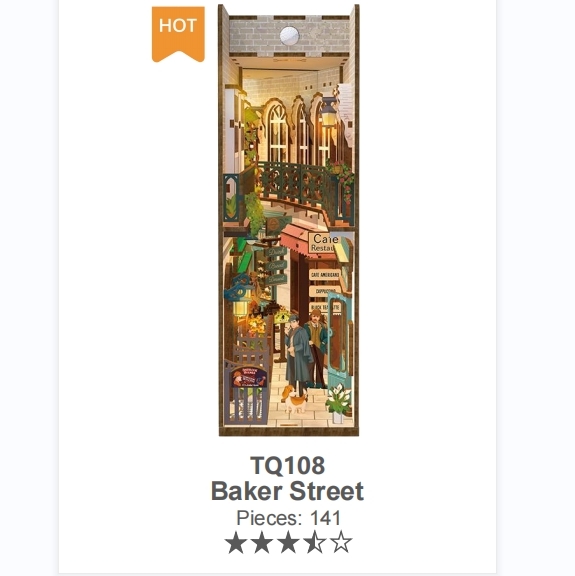The width and height of the screenshot is (575, 576).
Task: Select the first filled rating star
Action: coord(236,542)
